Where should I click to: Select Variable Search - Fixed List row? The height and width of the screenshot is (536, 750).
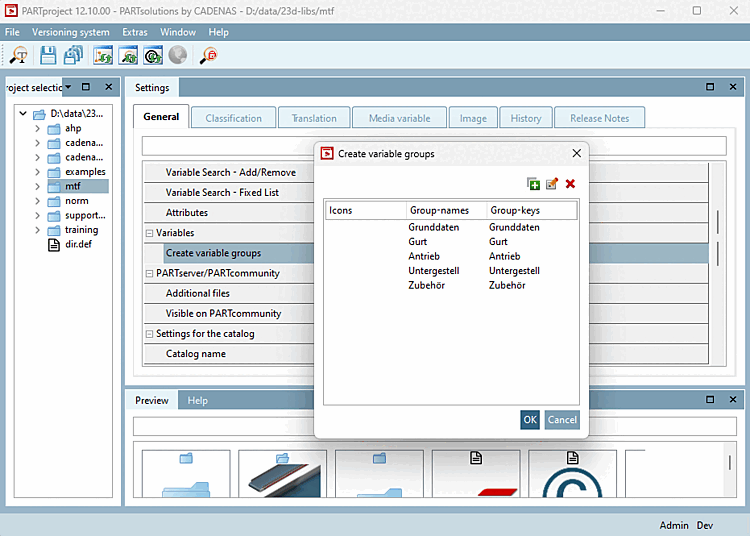pos(222,193)
